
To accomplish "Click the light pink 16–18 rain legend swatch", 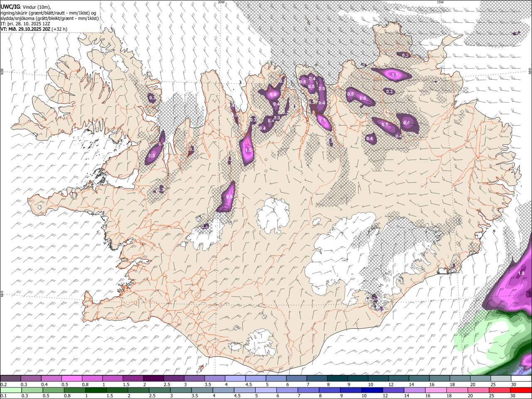I will tap(436, 390).
